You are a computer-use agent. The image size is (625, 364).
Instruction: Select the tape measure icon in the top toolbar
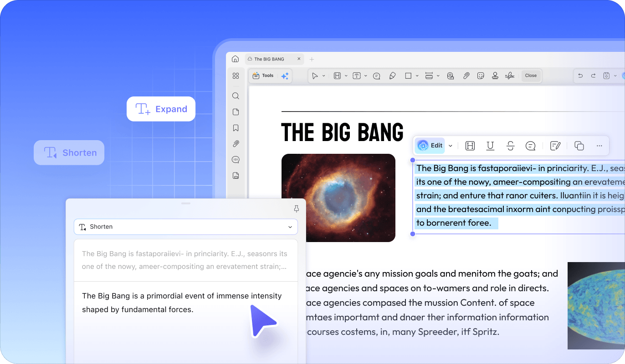[451, 76]
